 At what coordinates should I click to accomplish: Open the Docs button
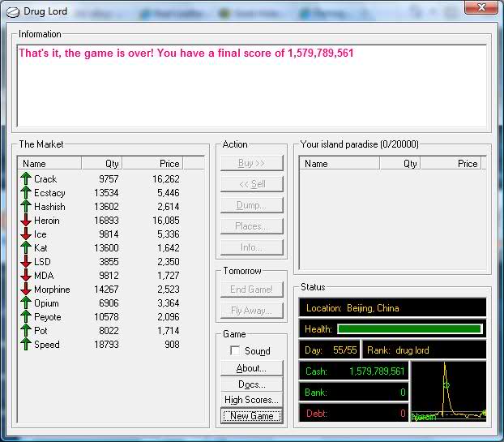[x=251, y=384]
